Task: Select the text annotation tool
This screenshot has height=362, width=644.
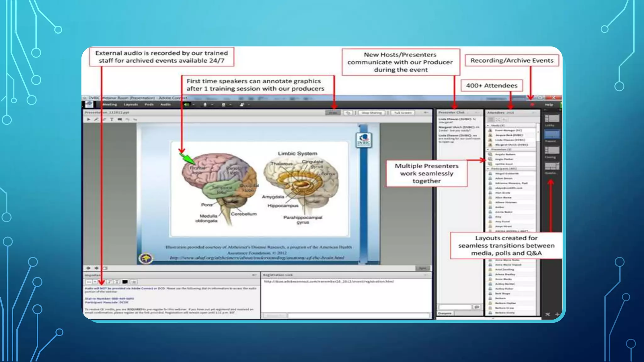Action: pyautogui.click(x=112, y=119)
